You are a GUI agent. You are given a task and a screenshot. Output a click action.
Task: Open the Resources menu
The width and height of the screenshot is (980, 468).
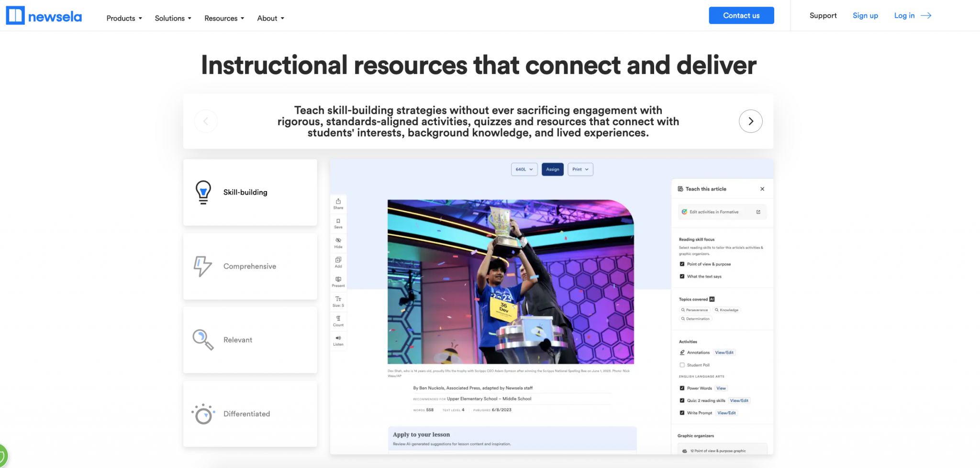[x=223, y=18]
